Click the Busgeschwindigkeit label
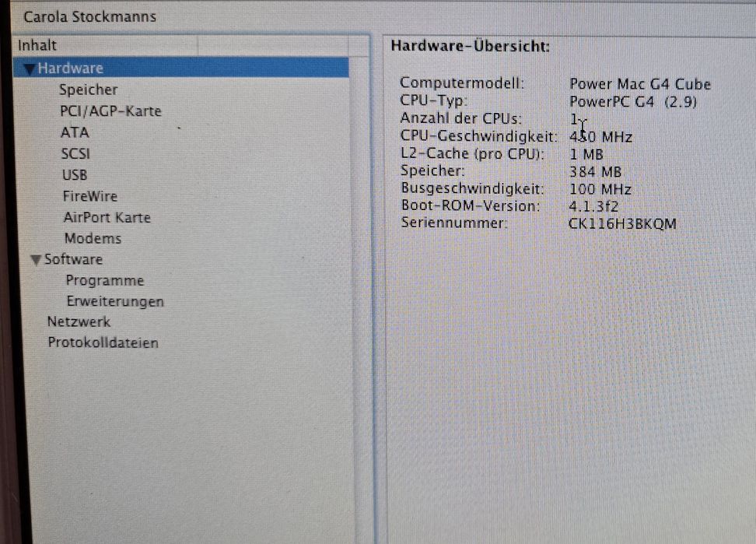This screenshot has height=544, width=756. tap(473, 188)
